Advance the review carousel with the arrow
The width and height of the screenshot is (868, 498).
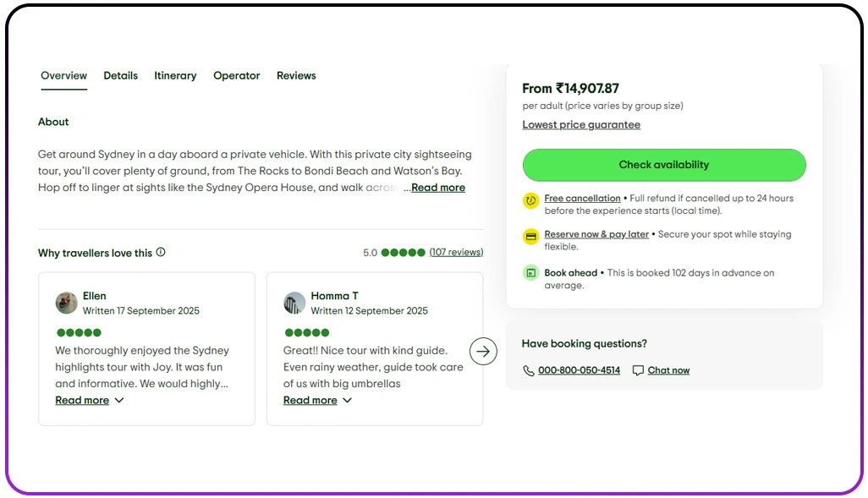point(483,351)
